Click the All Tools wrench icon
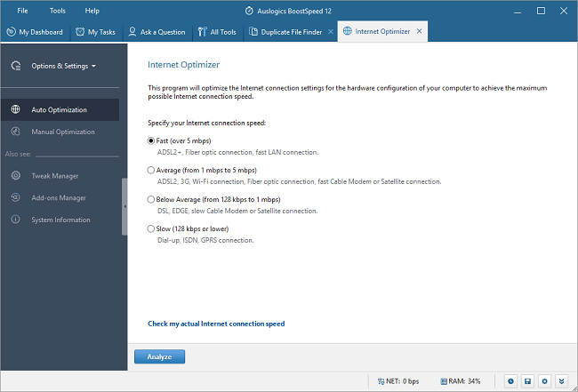The image size is (578, 392). 202,32
